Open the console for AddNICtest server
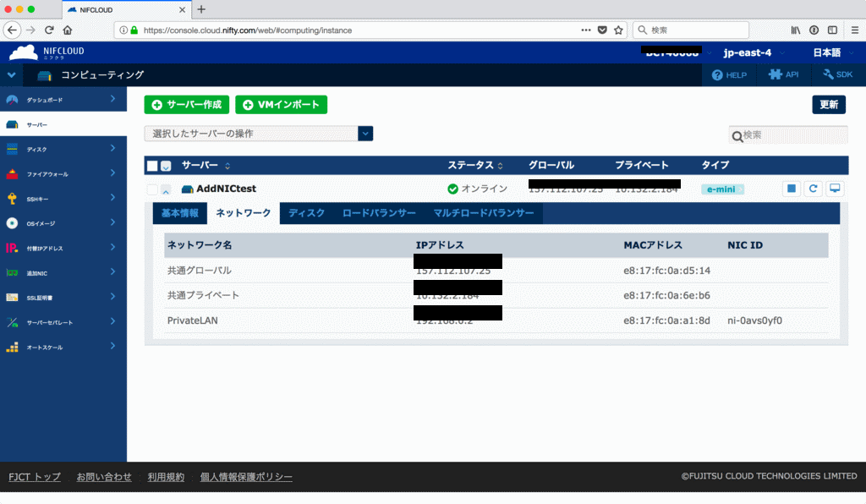 (835, 189)
